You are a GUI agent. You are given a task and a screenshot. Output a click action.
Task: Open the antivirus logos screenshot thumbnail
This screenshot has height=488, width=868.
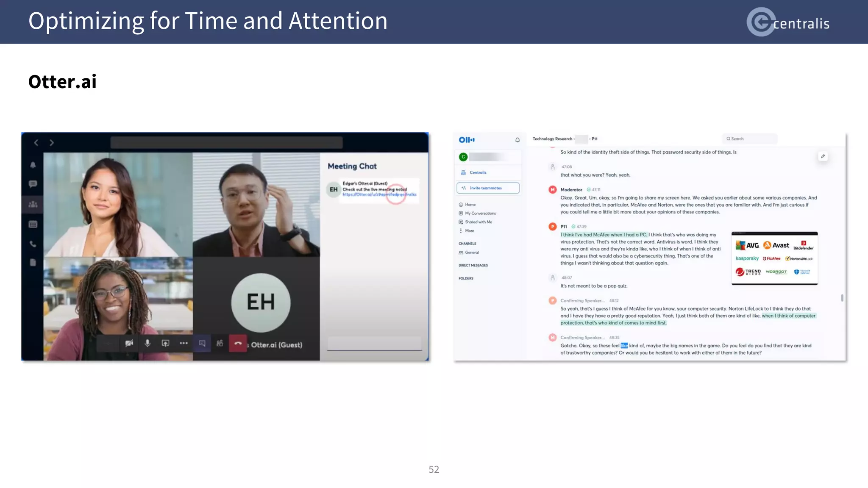click(774, 258)
